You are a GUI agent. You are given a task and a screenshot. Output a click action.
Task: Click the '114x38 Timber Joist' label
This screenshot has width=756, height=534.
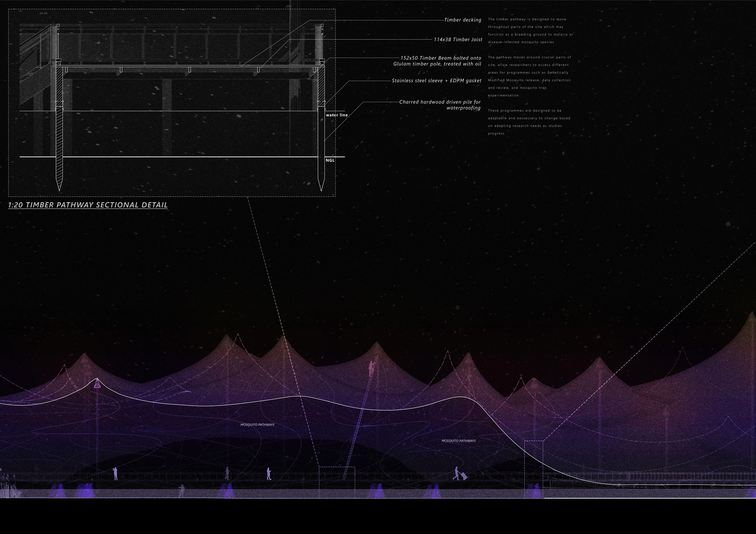click(x=458, y=40)
